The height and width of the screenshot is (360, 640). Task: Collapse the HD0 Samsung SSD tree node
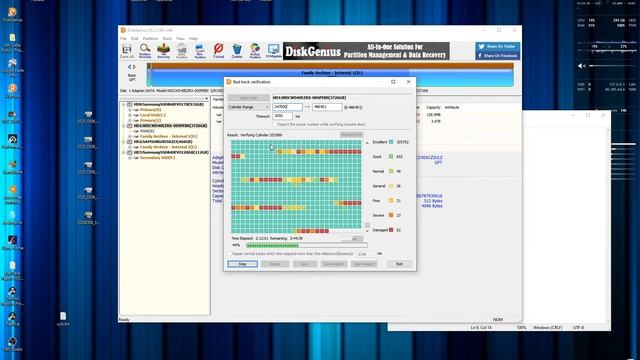(124, 104)
